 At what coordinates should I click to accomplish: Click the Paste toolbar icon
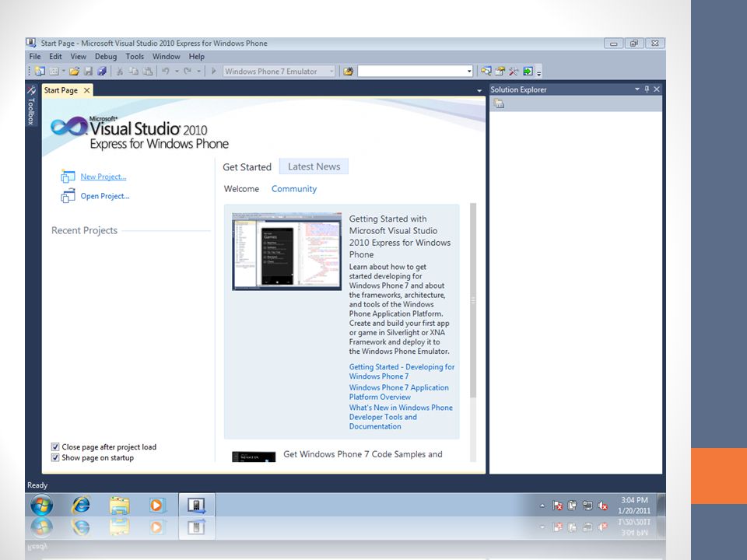pos(148,72)
